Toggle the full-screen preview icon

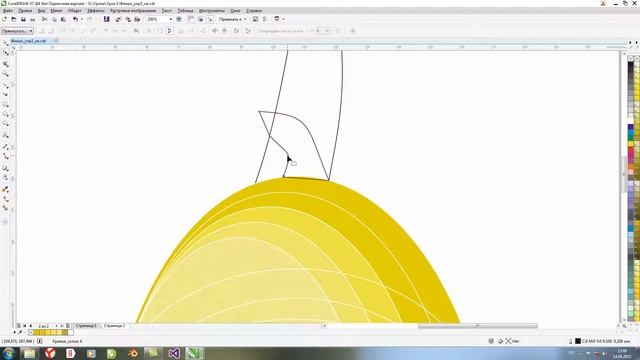pyautogui.click(x=179, y=19)
